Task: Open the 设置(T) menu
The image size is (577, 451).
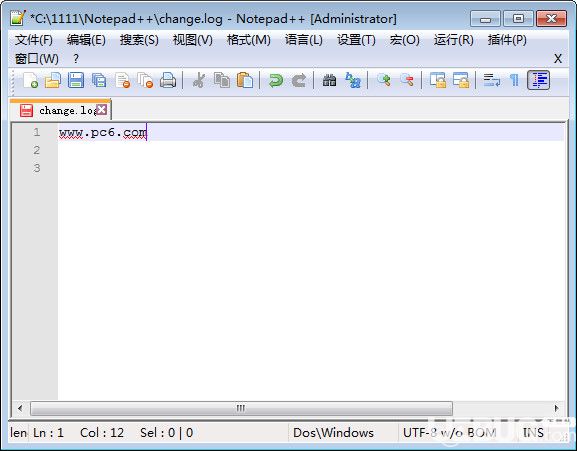Action: (356, 40)
